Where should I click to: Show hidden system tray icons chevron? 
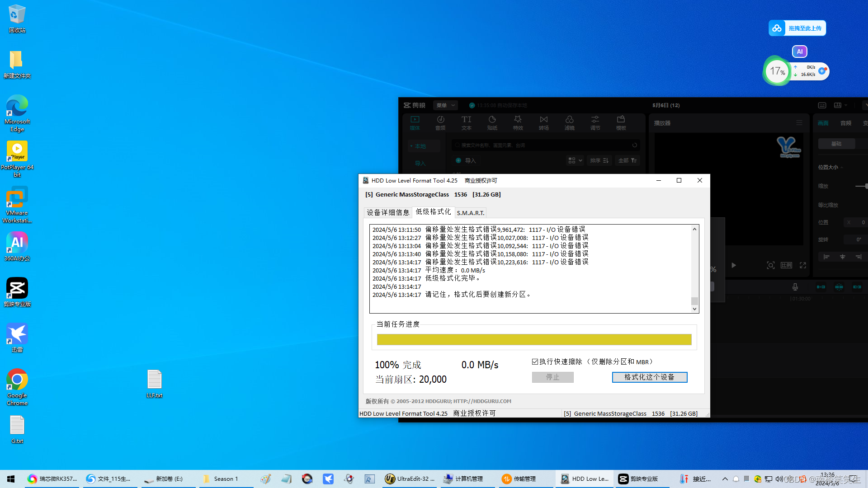coord(725,479)
